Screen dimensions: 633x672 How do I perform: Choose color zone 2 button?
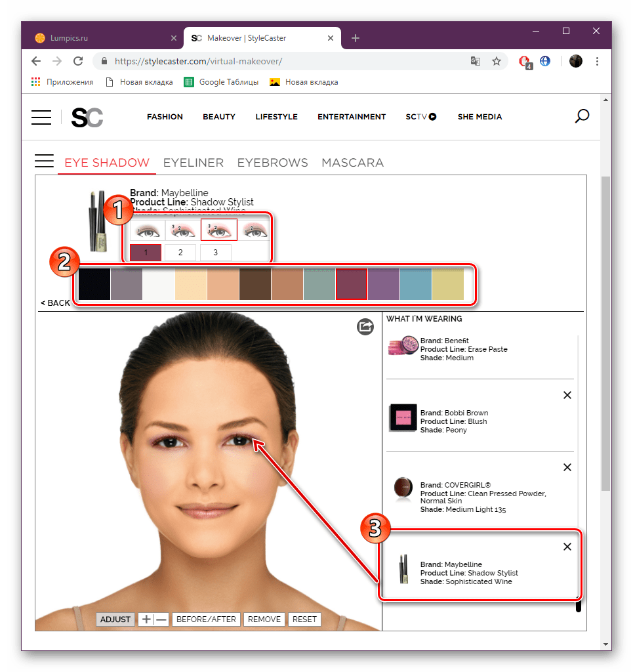click(x=180, y=253)
